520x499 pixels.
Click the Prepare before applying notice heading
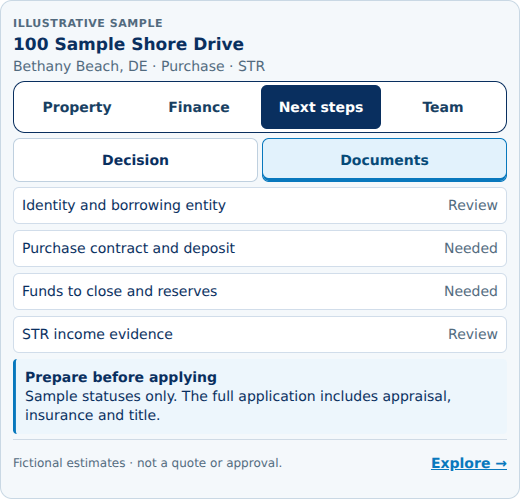click(x=121, y=377)
